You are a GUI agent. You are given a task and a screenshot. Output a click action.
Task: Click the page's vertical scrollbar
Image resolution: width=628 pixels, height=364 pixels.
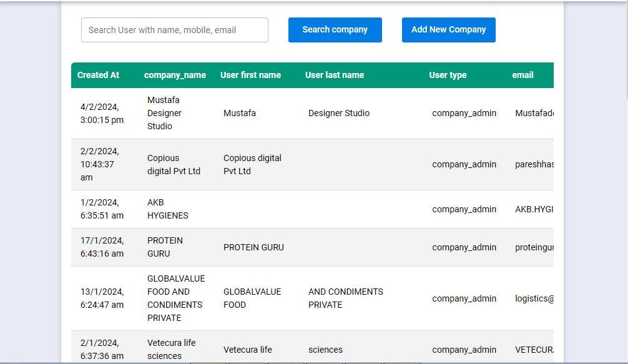click(626, 50)
